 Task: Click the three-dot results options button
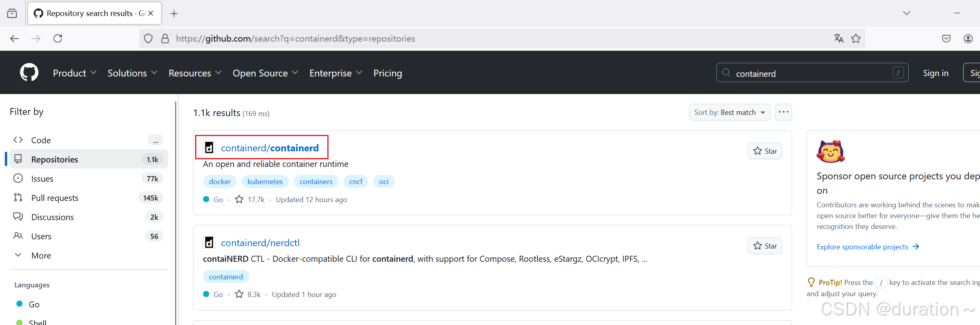click(783, 112)
